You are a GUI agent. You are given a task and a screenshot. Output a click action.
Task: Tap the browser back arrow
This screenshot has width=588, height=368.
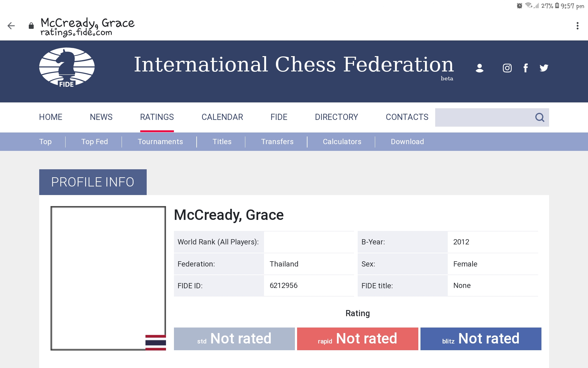pyautogui.click(x=11, y=26)
